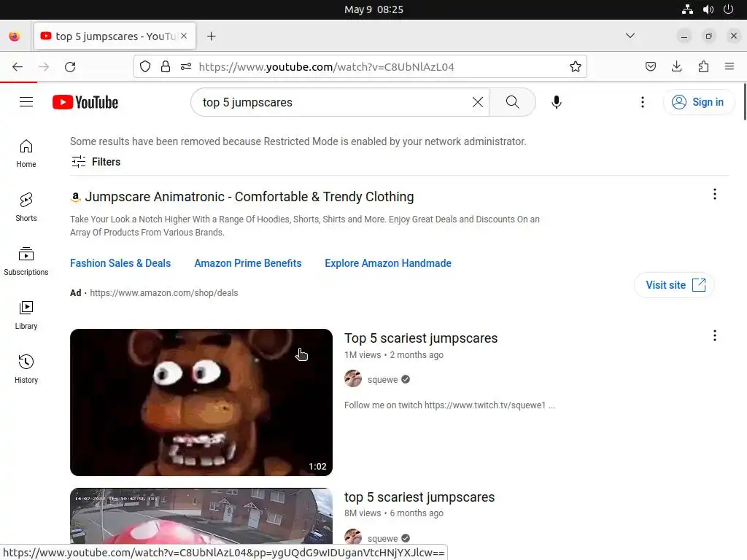Open network icon in top bar
Viewport: 747px width, 560px height.
click(x=687, y=9)
